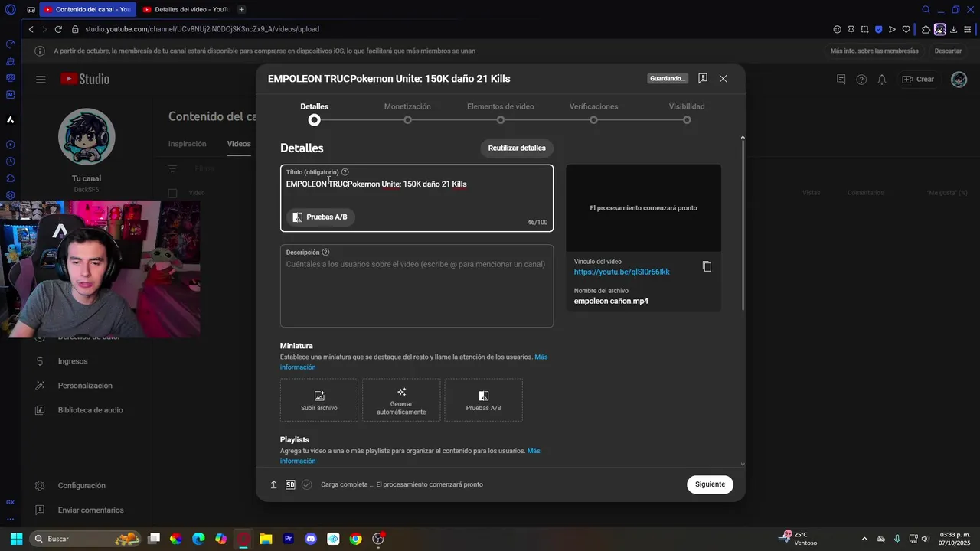Go to the Visibilidad step
Screen dimensions: 980x551
tap(687, 112)
